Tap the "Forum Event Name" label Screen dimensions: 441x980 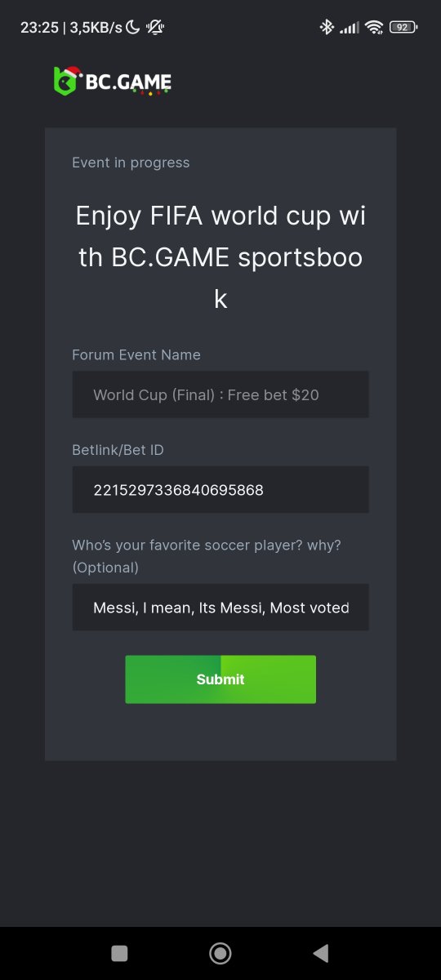pos(136,354)
